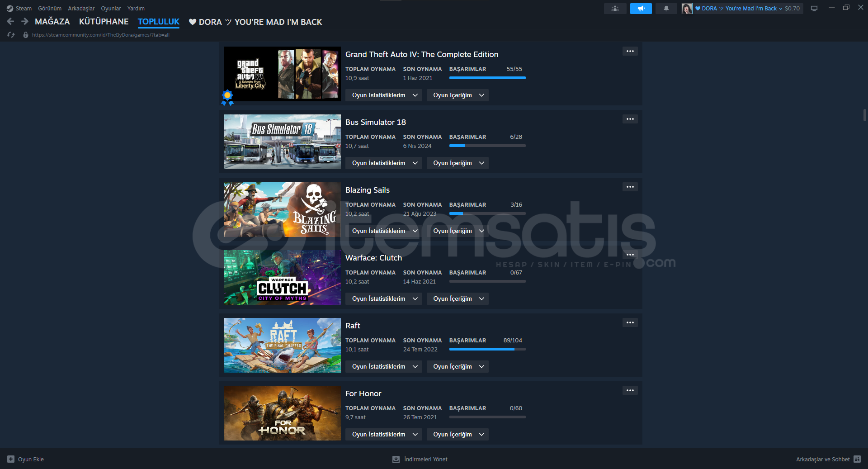Open more options for Warface: Clutch
Screen dimensions: 868x469
point(630,255)
